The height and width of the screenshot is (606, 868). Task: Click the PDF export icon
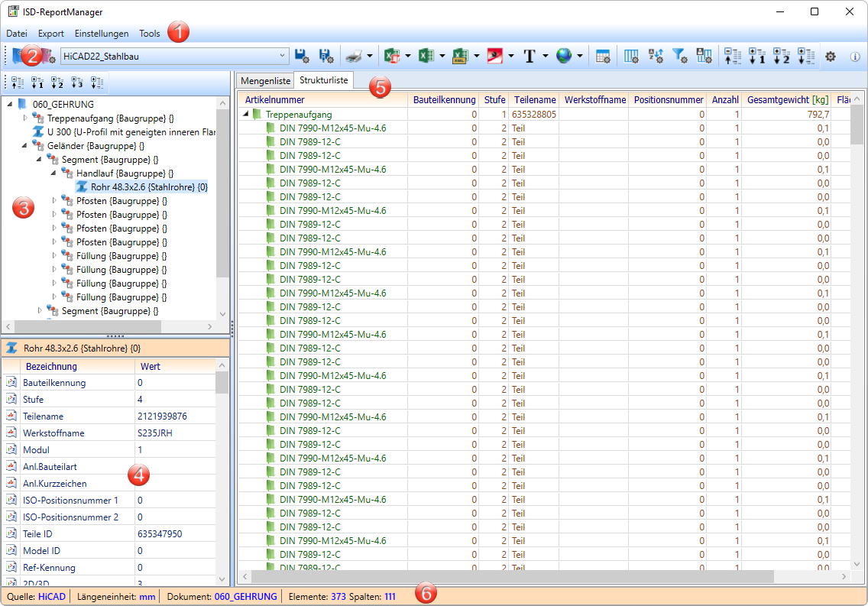pos(494,56)
